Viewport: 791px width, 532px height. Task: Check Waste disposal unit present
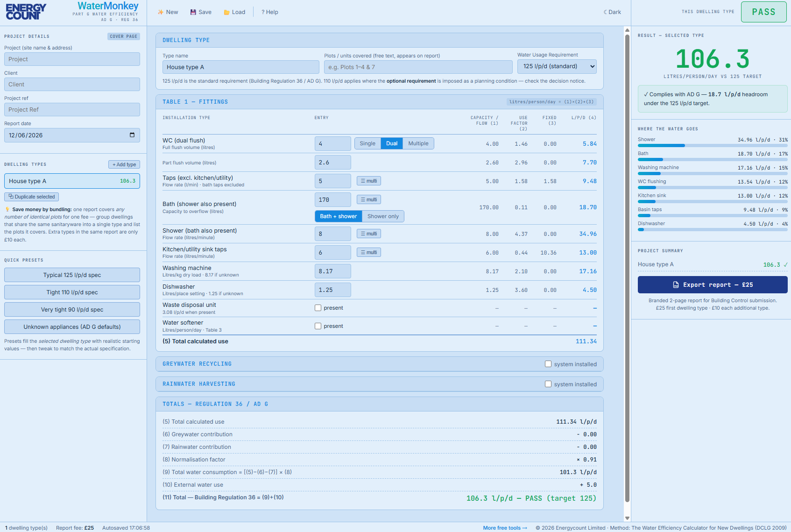[x=318, y=308]
